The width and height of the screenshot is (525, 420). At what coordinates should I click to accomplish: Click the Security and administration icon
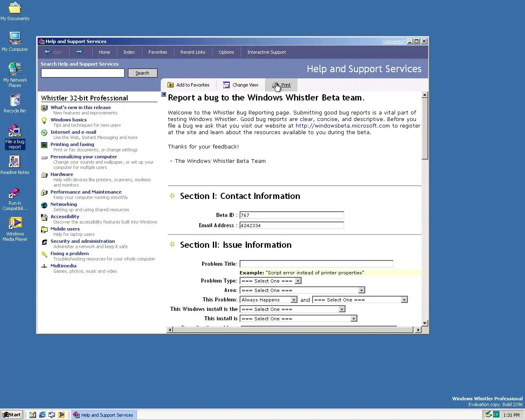click(x=44, y=242)
